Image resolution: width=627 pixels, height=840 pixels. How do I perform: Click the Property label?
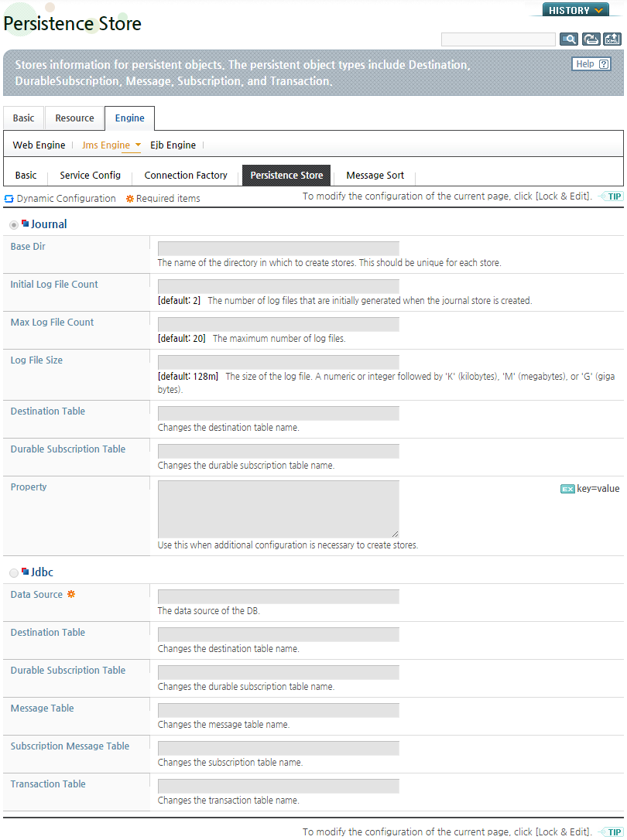tap(29, 487)
